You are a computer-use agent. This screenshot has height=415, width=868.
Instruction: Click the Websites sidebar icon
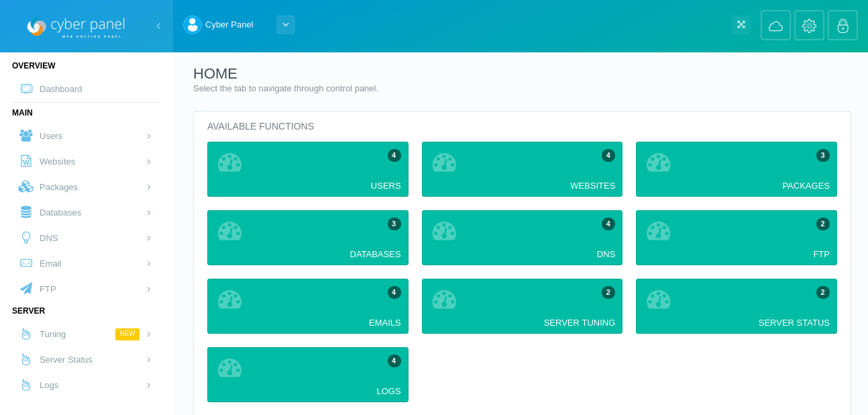(26, 161)
